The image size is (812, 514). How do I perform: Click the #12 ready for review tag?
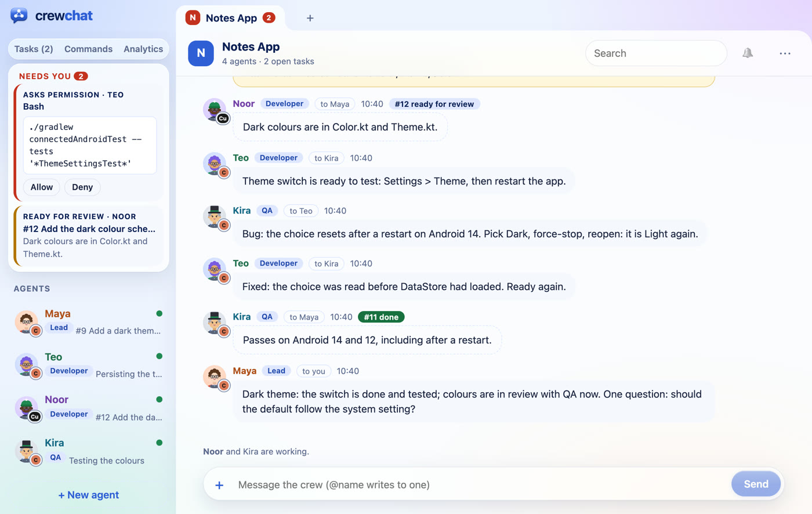coord(434,104)
